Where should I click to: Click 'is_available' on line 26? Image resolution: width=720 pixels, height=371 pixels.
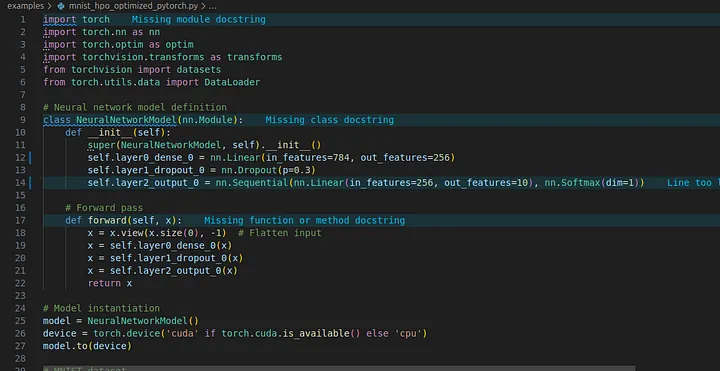point(316,333)
